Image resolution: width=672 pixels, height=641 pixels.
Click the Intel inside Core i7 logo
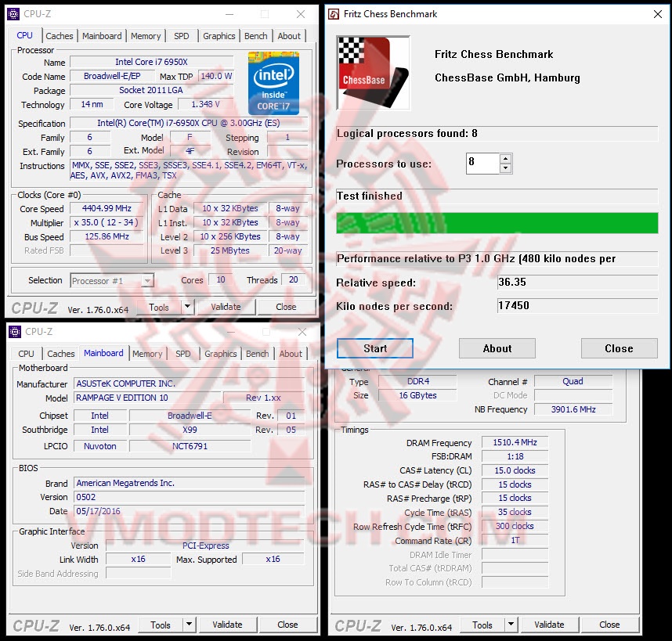(273, 83)
